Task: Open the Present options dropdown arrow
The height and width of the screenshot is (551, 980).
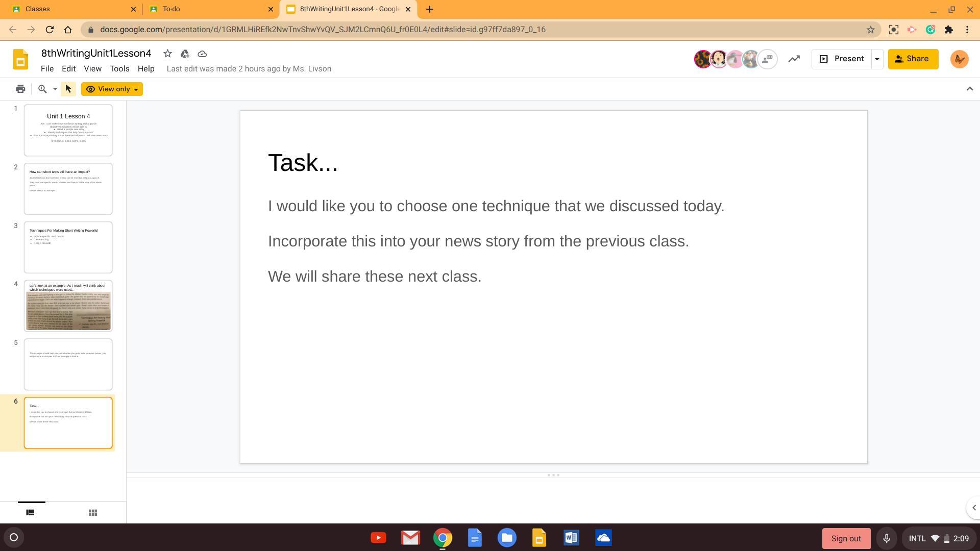Action: click(877, 59)
